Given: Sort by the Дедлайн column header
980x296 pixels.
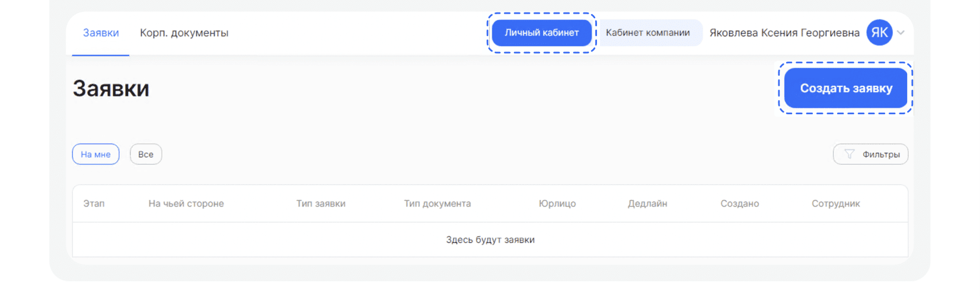Looking at the screenshot, I should click(647, 204).
